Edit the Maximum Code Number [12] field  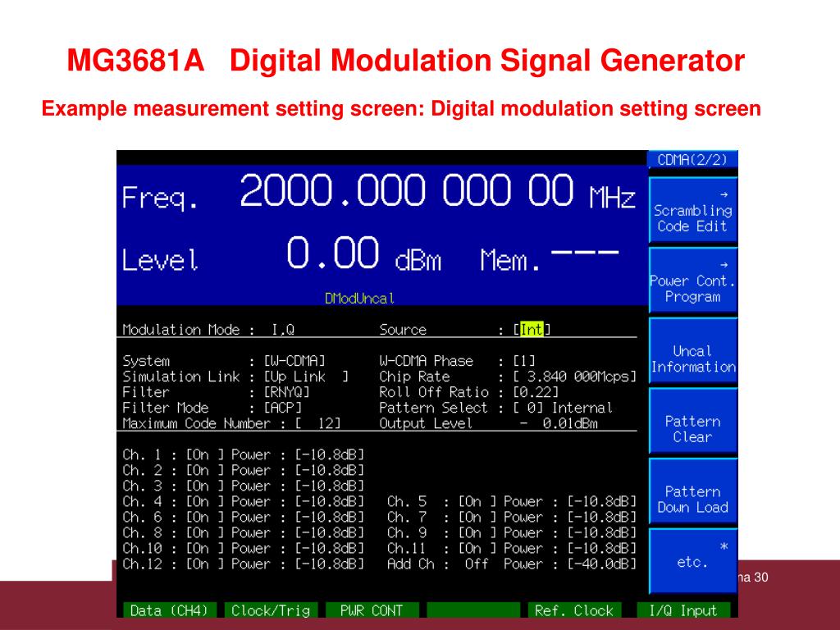(x=317, y=423)
